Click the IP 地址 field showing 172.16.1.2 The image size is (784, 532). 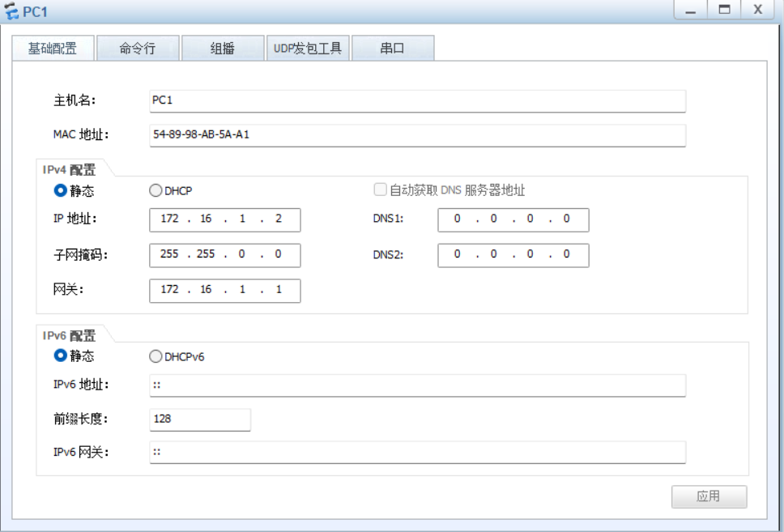click(x=224, y=219)
